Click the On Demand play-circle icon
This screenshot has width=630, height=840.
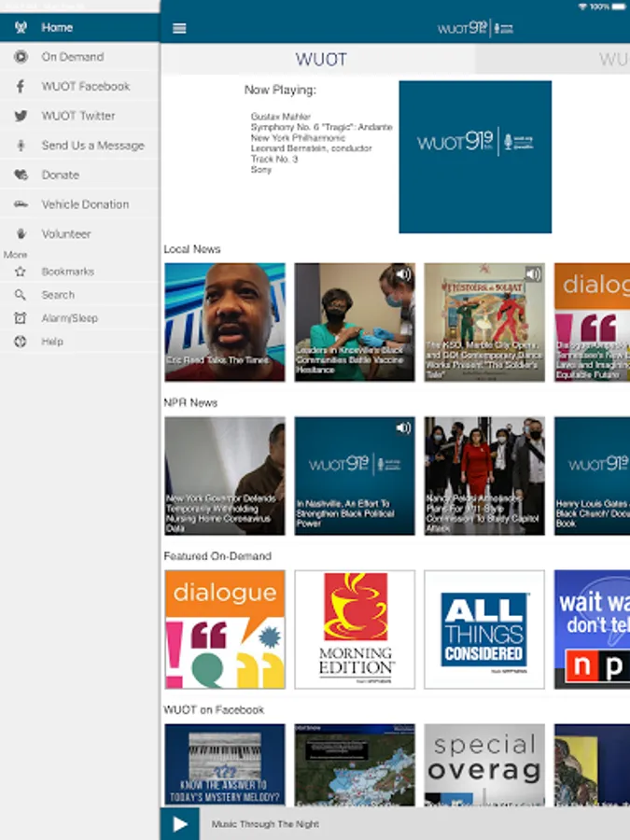[21, 57]
